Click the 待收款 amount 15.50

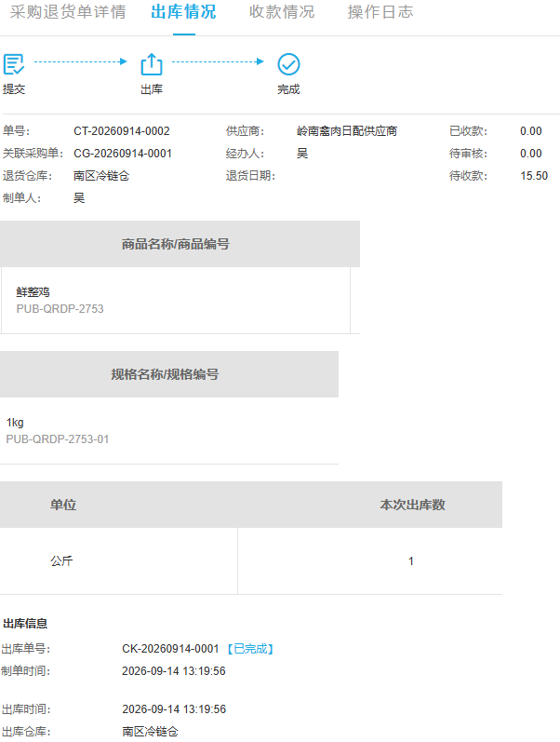(534, 176)
